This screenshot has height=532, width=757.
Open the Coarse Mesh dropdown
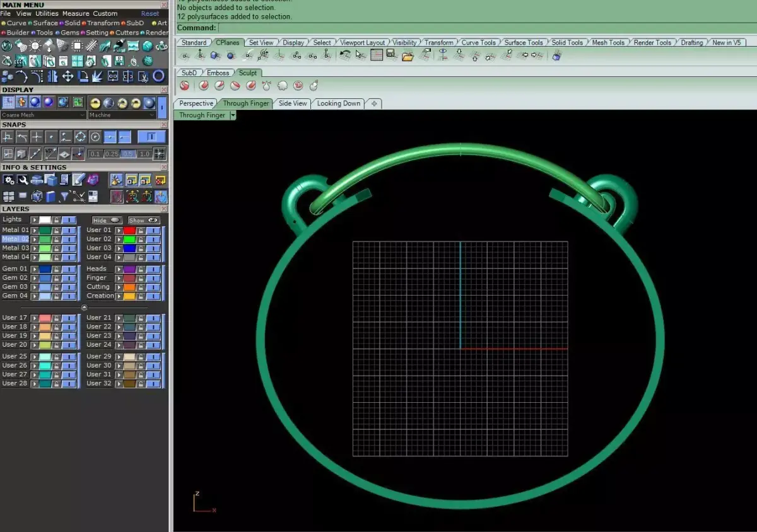44,115
